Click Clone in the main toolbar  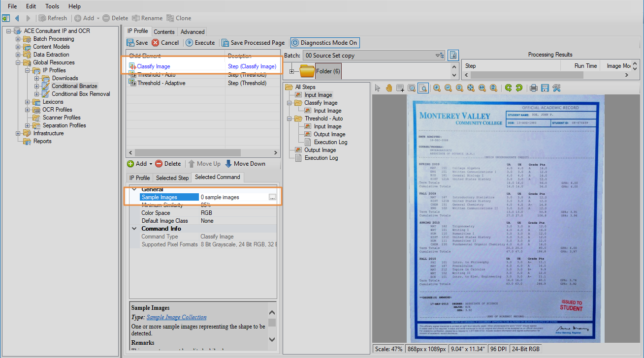[x=179, y=18]
